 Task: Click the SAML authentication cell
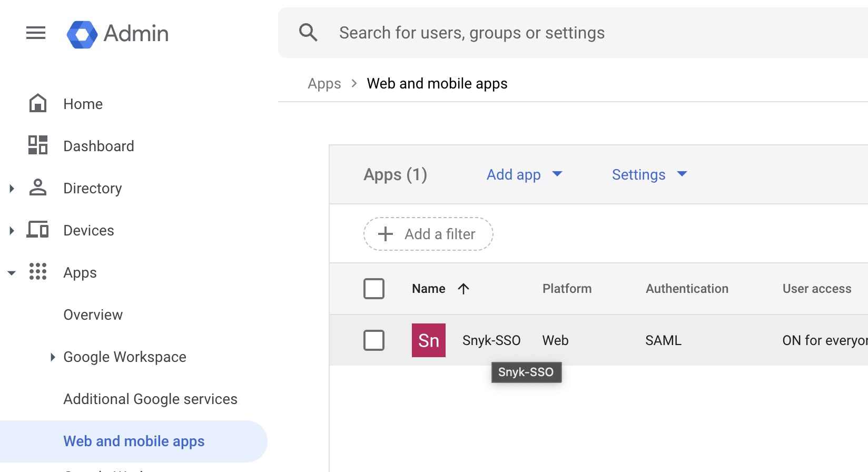pyautogui.click(x=664, y=340)
